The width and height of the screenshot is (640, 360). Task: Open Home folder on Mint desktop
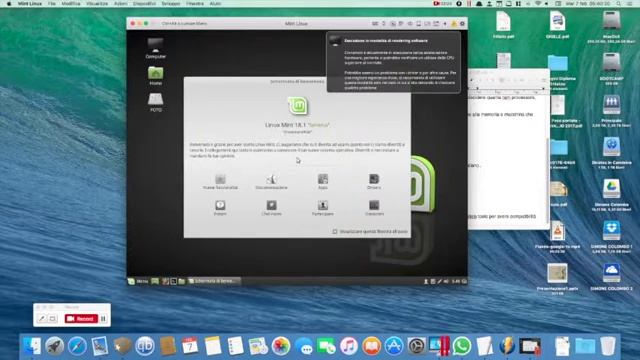(156, 76)
